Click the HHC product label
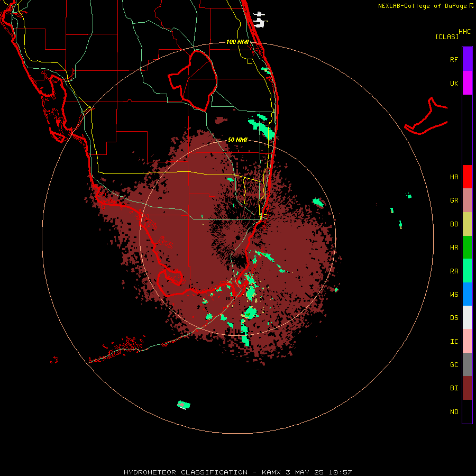 coord(465,32)
